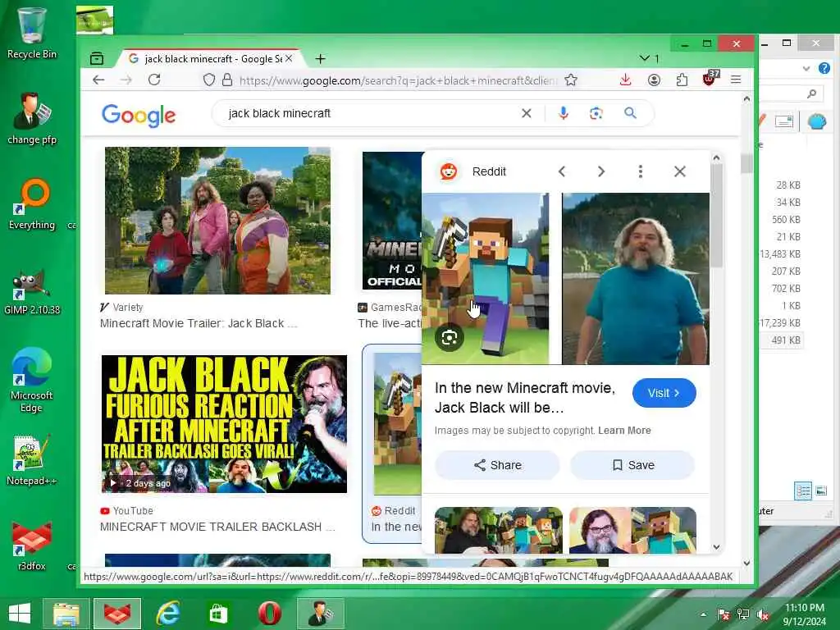The height and width of the screenshot is (630, 840).
Task: Show next image in Reddit preview panel
Action: pyautogui.click(x=601, y=171)
